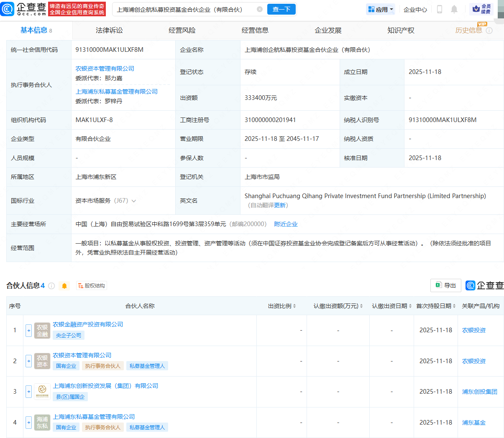Expand row for 农银金融资产投资有限公司

tap(28, 331)
